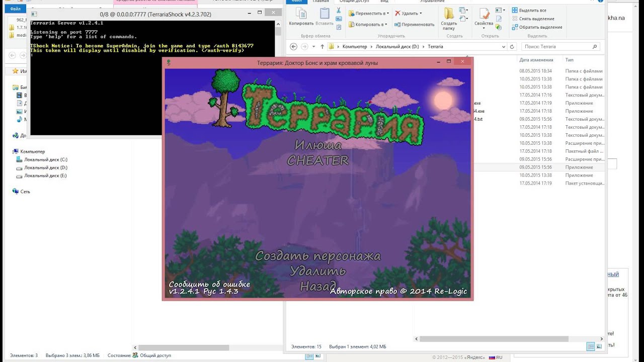Click the edit file icon in Открыть group
Viewport: 644px width, 362px height.
498,19
